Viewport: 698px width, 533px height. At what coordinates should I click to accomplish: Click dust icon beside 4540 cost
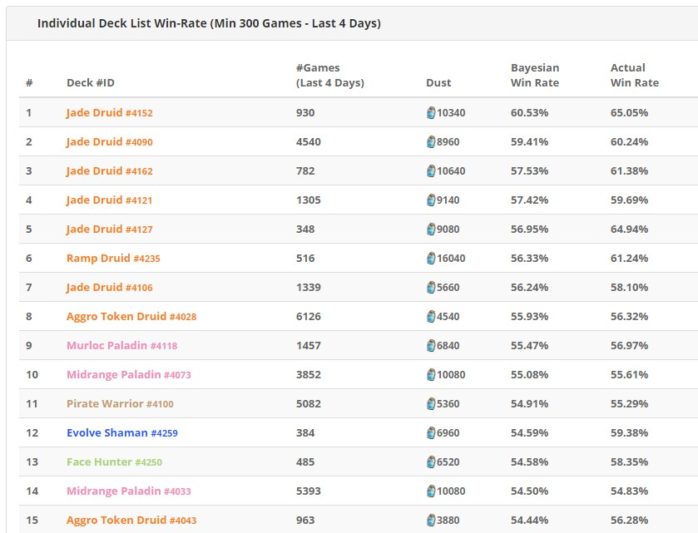pyautogui.click(x=431, y=317)
